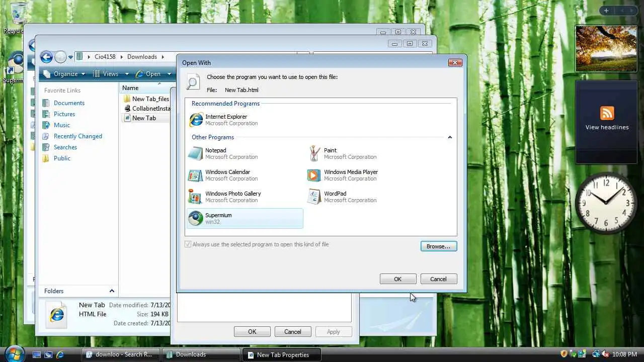This screenshot has height=362, width=644.
Task: Open the Windows Start orb
Action: (x=15, y=354)
